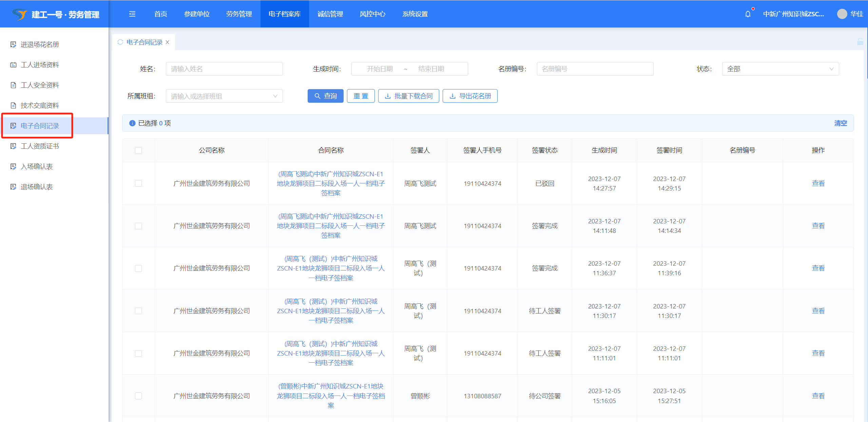Image resolution: width=868 pixels, height=422 pixels.
Task: Click the user avatar circle
Action: pyautogui.click(x=842, y=14)
